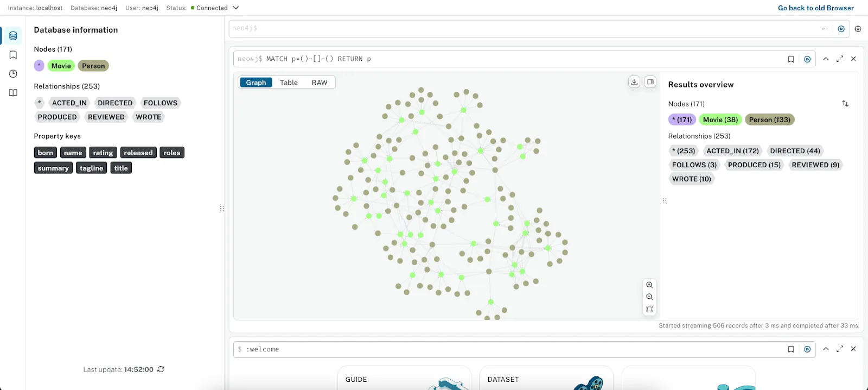Collapse the :welcome frame
Image resolution: width=868 pixels, height=390 pixels.
[826, 349]
